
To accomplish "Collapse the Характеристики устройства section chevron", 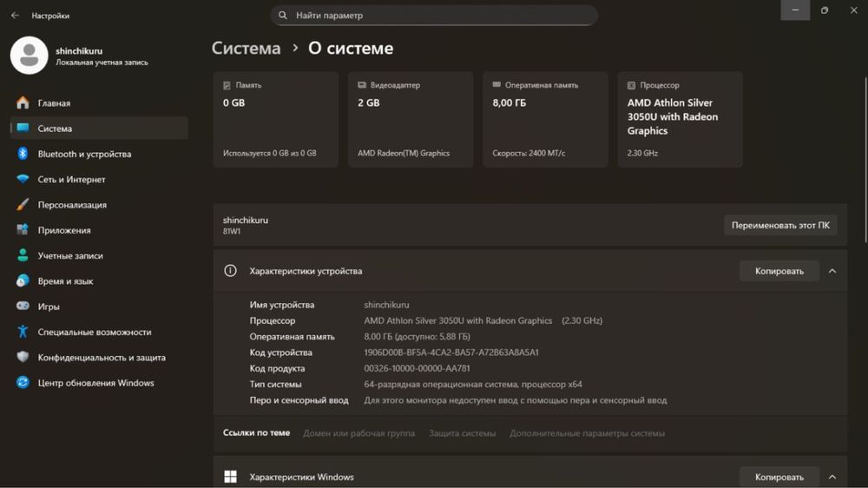I will pyautogui.click(x=832, y=271).
